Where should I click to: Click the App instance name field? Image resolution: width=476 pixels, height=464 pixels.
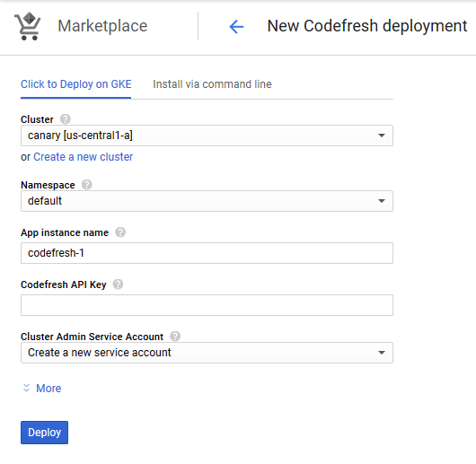tap(207, 253)
